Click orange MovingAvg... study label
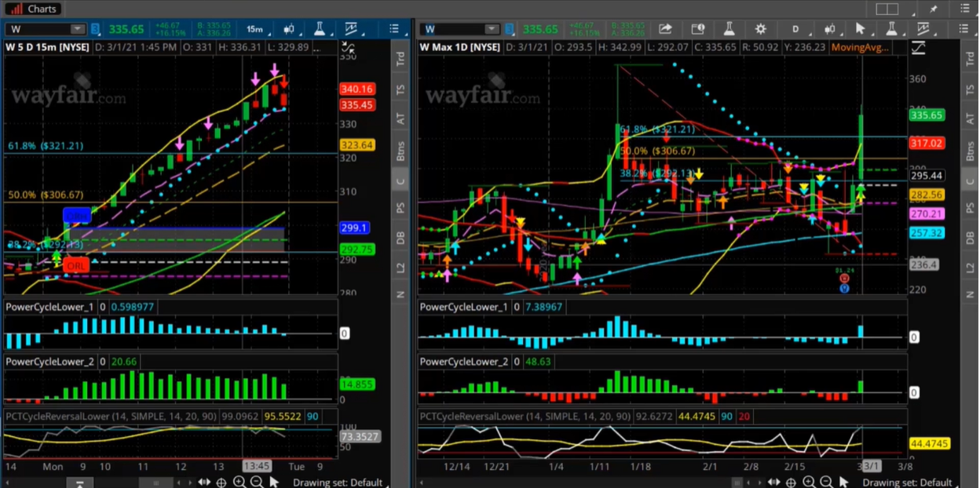Screen dimensions: 980x488 [860, 47]
